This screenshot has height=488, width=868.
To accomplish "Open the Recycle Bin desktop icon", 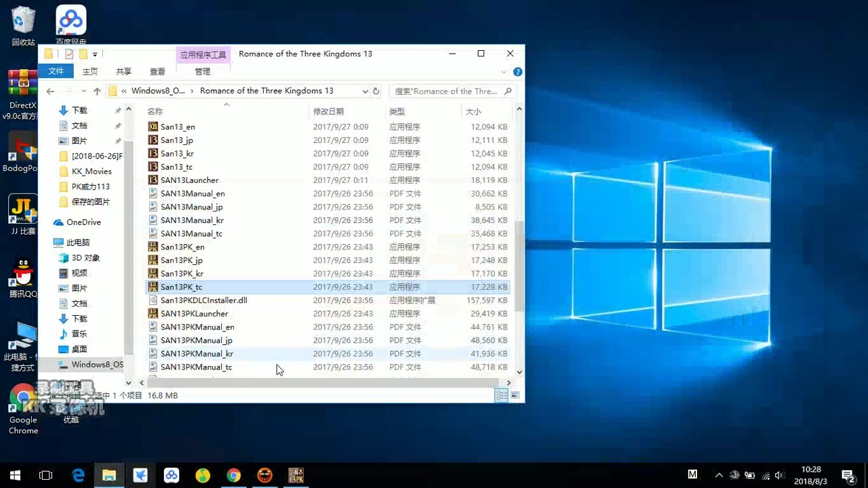I will pos(23,26).
